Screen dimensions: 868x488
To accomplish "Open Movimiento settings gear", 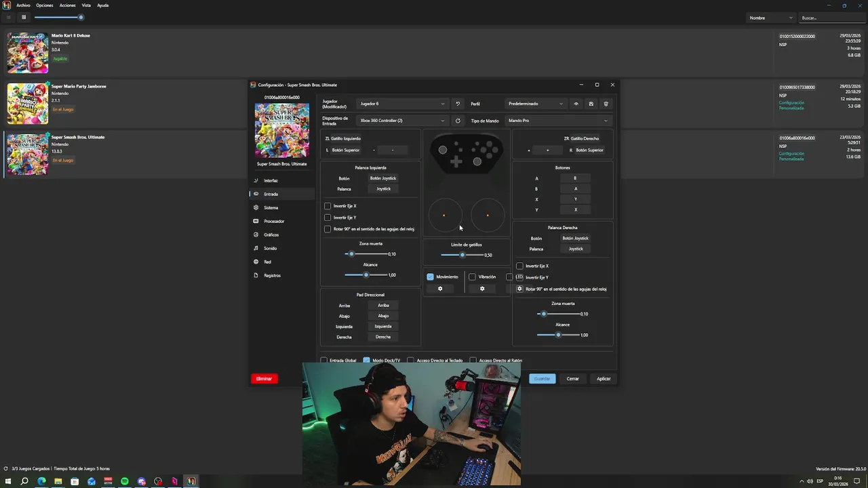I will (440, 289).
